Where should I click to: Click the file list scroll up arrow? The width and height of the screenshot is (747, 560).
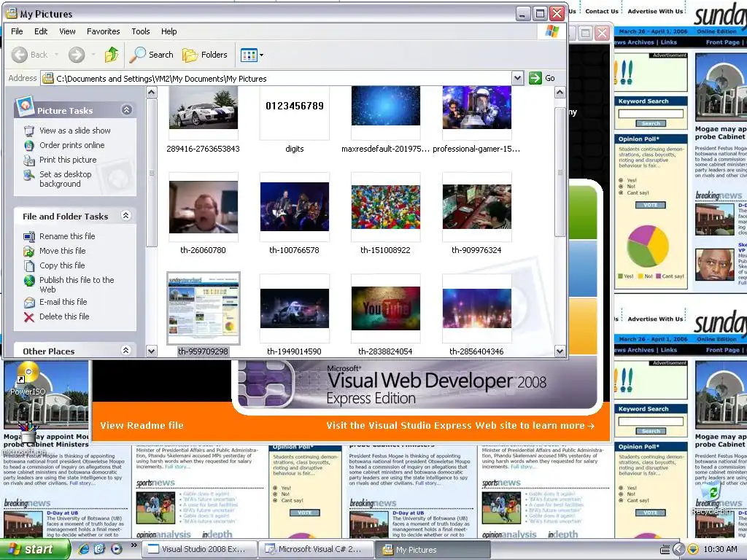click(560, 93)
